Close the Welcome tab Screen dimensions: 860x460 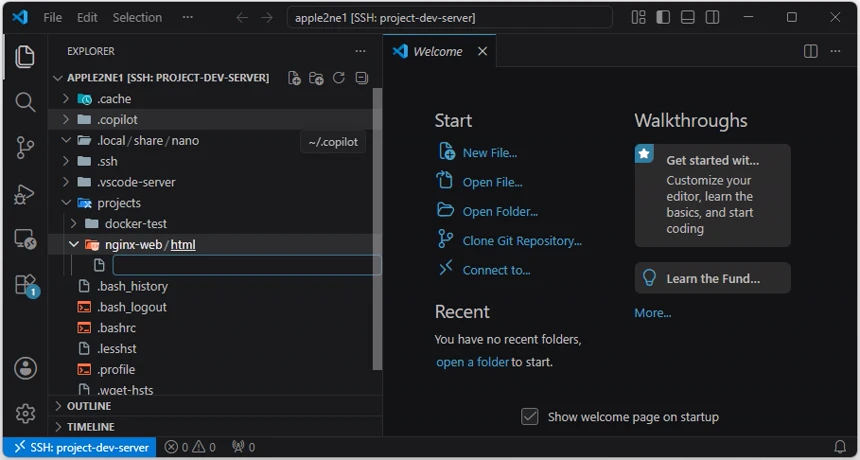[483, 51]
